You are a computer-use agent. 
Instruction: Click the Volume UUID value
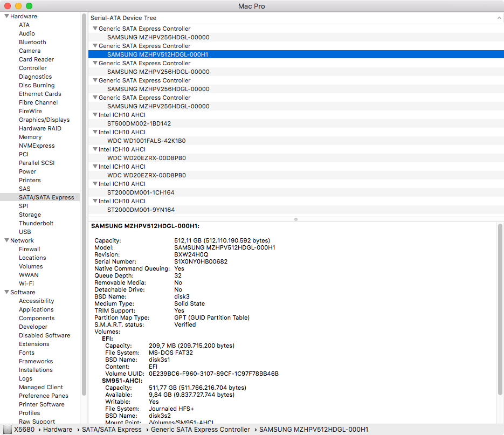[213, 374]
